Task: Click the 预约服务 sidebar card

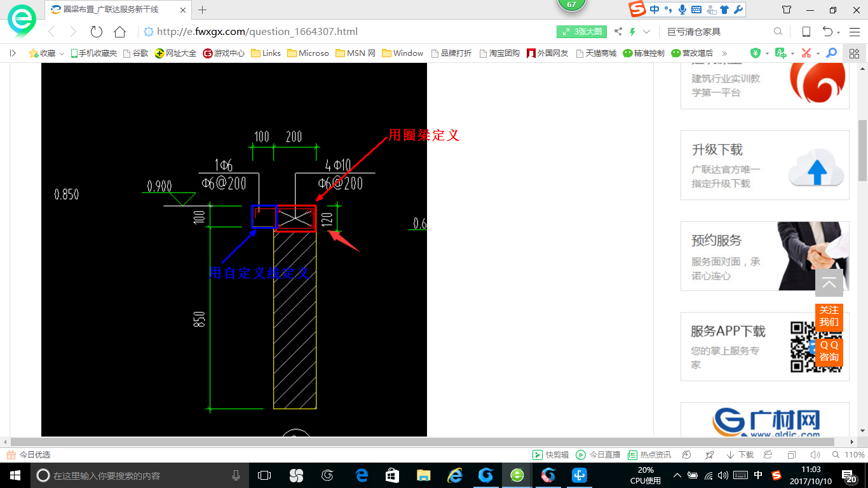Action: point(765,256)
